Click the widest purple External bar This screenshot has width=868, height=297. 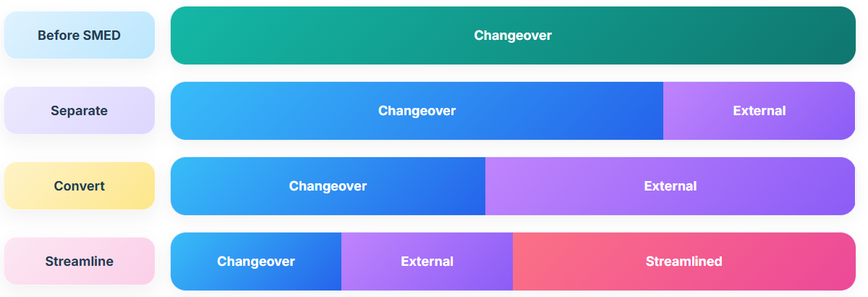click(671, 186)
